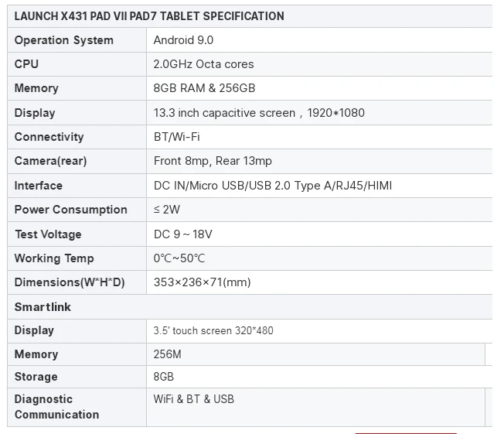Select the Operation System row label
Viewport: 504px width, 434px height.
tap(63, 40)
